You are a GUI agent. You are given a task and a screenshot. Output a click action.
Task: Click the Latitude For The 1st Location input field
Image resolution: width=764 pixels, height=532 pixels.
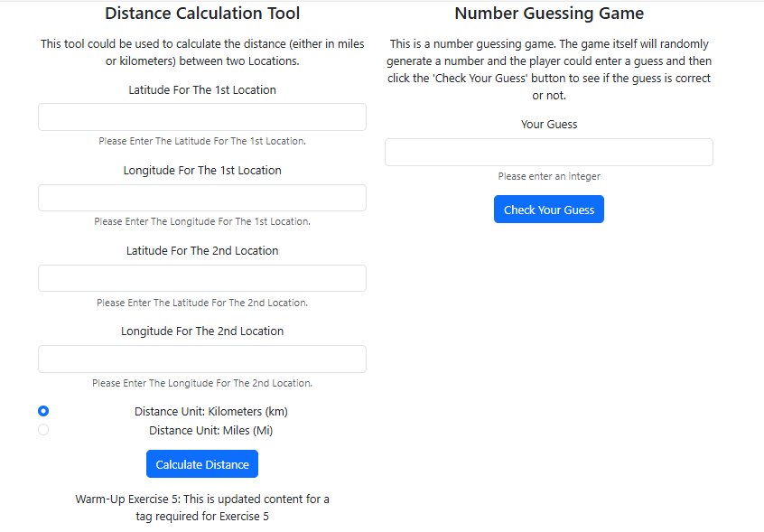(x=202, y=117)
